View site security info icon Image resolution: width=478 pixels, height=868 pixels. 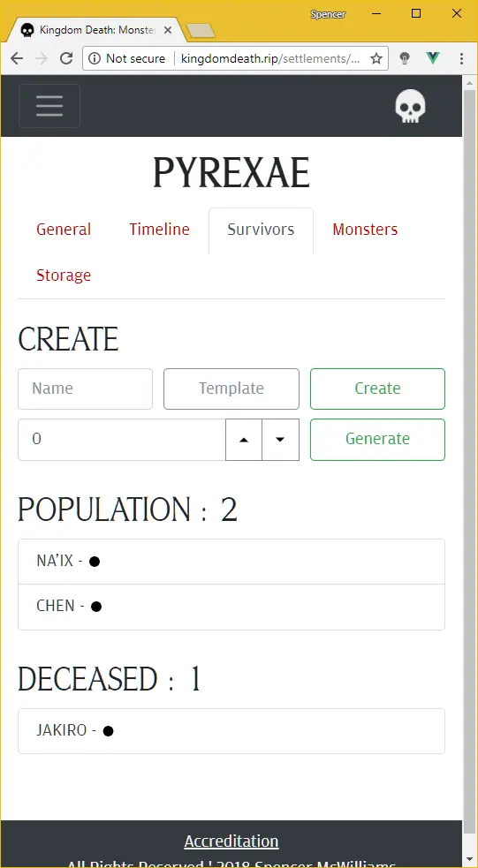[x=95, y=58]
